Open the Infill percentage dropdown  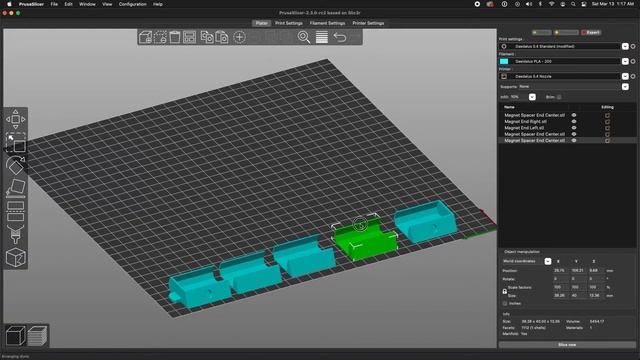[x=532, y=97]
